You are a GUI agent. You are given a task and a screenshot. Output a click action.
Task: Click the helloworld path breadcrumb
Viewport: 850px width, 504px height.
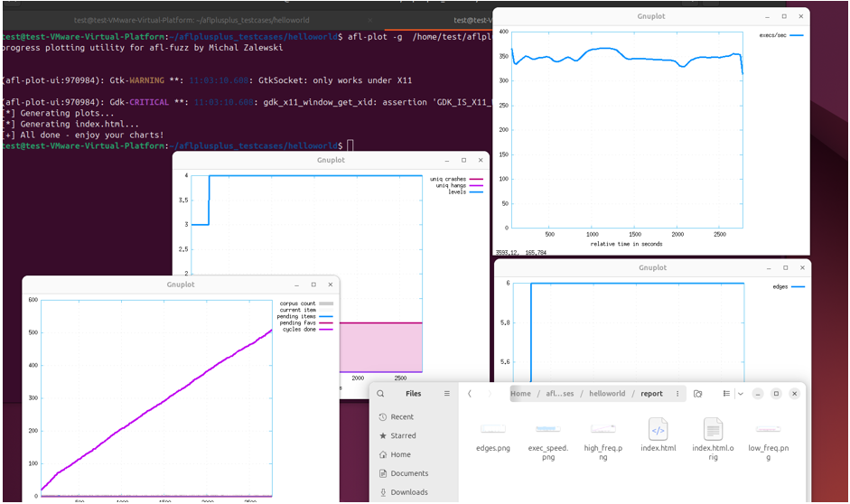607,394
